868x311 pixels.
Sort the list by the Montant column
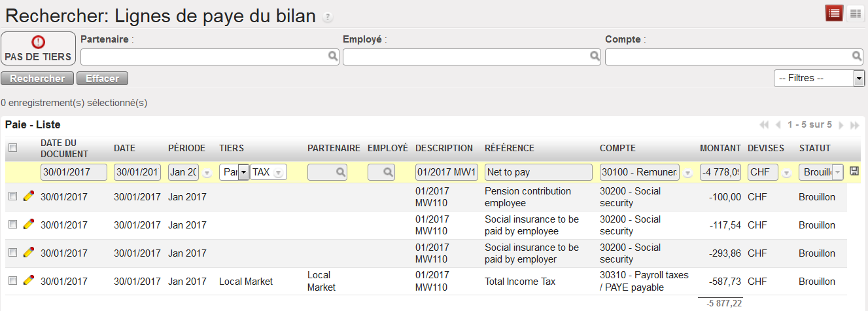[x=720, y=148]
